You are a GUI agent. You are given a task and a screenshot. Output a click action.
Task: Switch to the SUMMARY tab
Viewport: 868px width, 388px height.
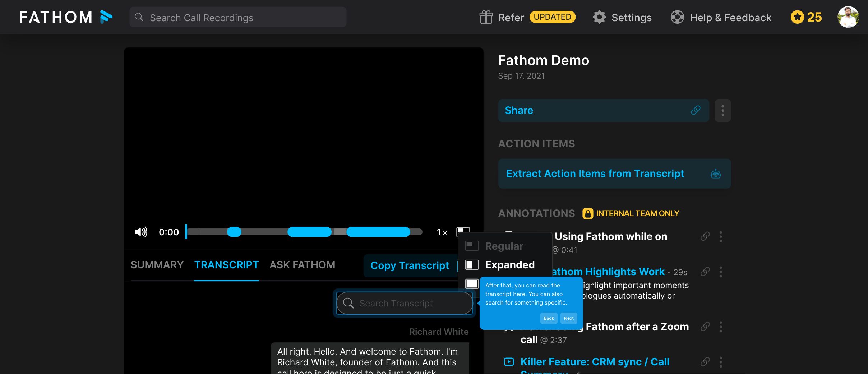coord(157,265)
